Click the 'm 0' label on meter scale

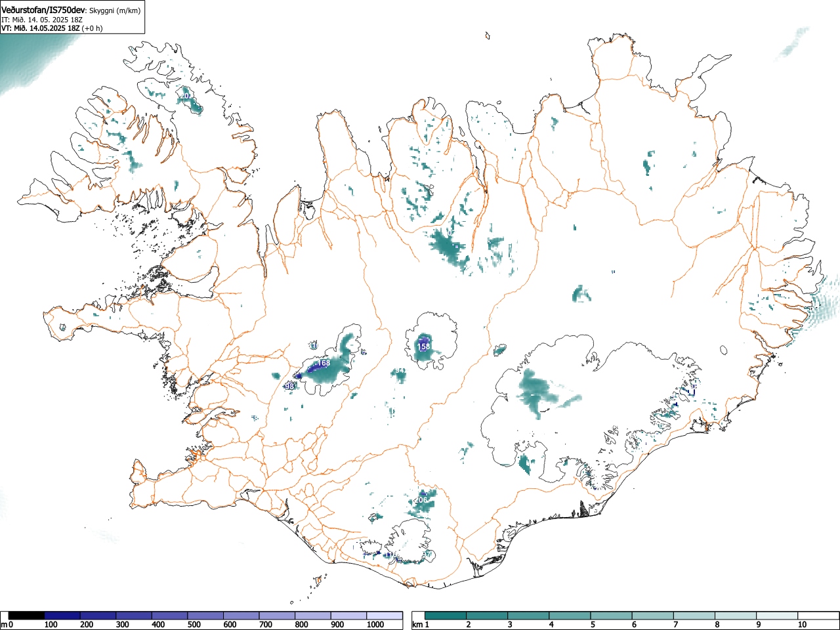coord(7,625)
